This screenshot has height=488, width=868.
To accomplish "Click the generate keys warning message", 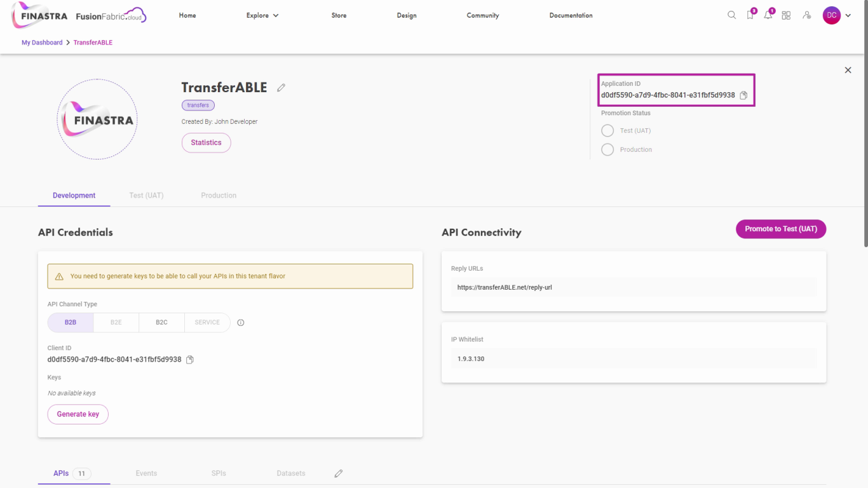I will click(230, 276).
